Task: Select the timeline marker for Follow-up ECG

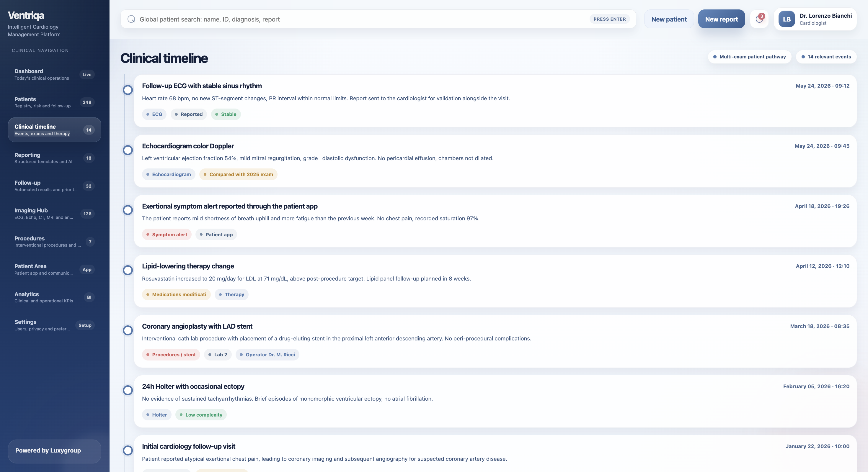Action: [x=128, y=90]
